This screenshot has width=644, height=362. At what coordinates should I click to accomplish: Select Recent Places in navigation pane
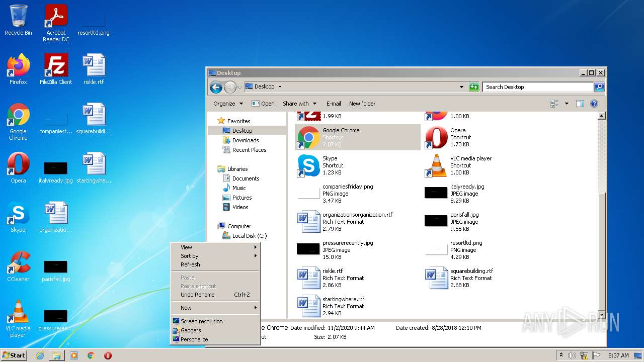click(x=250, y=150)
